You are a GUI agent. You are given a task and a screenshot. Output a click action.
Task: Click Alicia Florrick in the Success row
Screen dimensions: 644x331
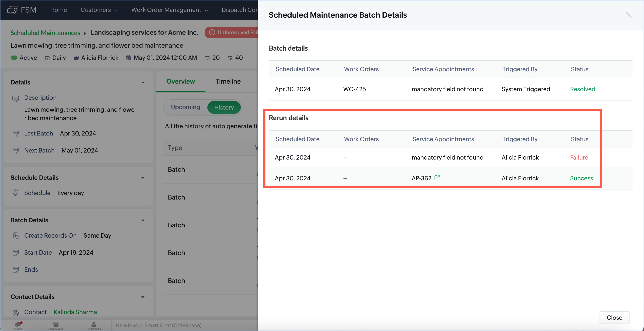tap(520, 178)
